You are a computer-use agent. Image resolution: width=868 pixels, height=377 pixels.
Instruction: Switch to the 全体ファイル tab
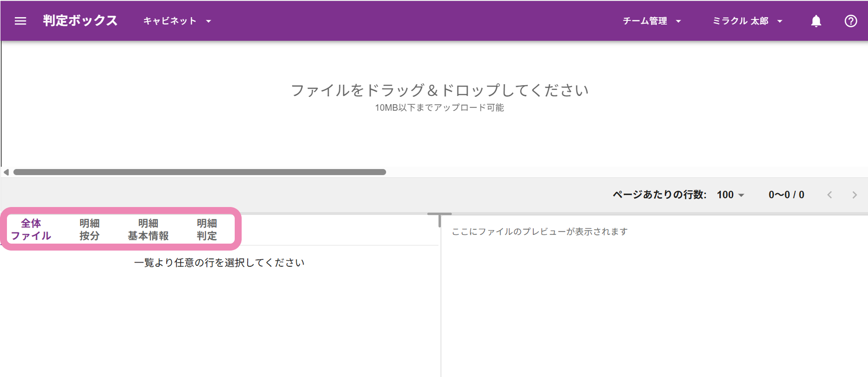31,229
